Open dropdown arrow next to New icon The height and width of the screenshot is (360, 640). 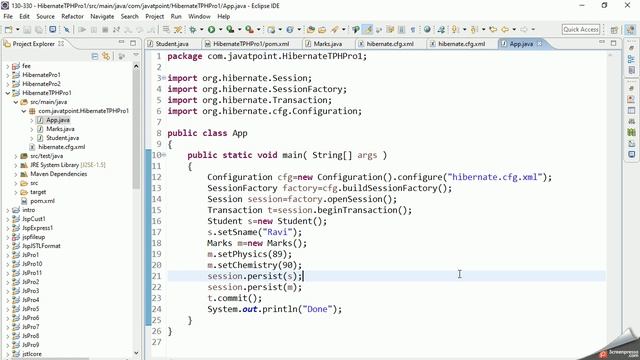[18, 29]
